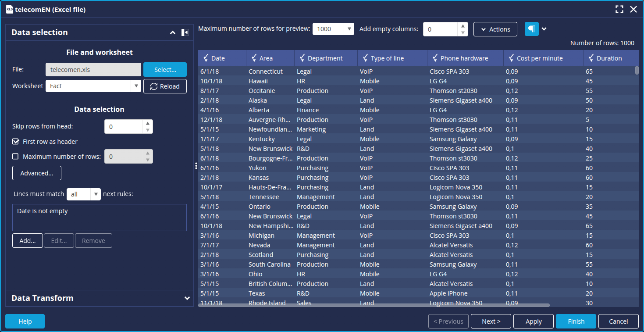
Task: Disable the First row as header checkbox
Action: tap(16, 142)
